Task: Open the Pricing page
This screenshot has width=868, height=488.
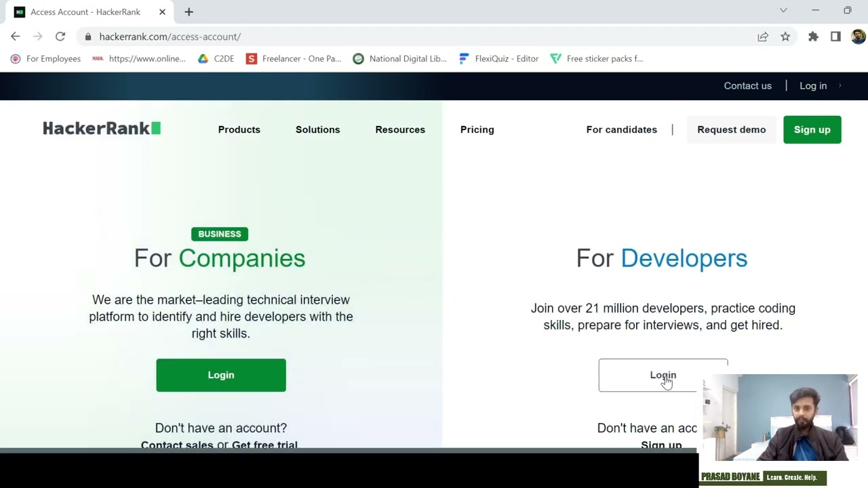Action: click(x=477, y=129)
